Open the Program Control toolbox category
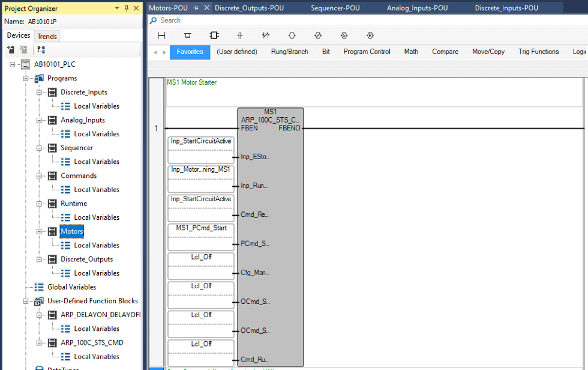The width and height of the screenshot is (588, 370). (367, 52)
